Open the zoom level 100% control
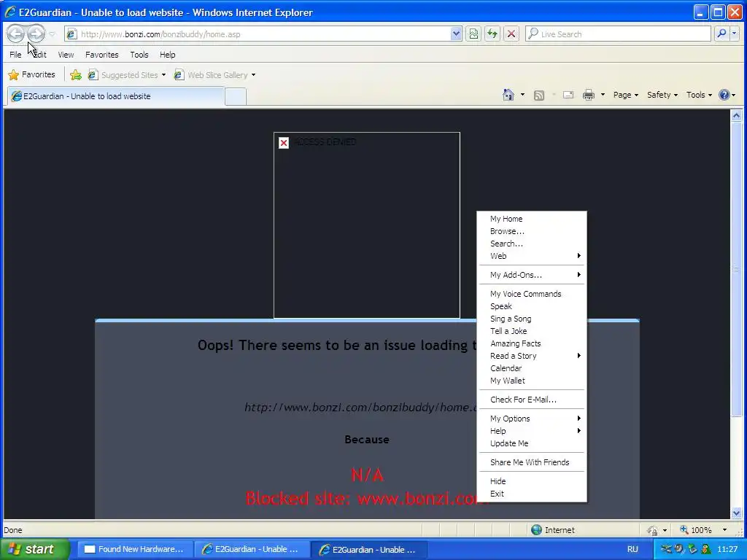 coord(703,530)
